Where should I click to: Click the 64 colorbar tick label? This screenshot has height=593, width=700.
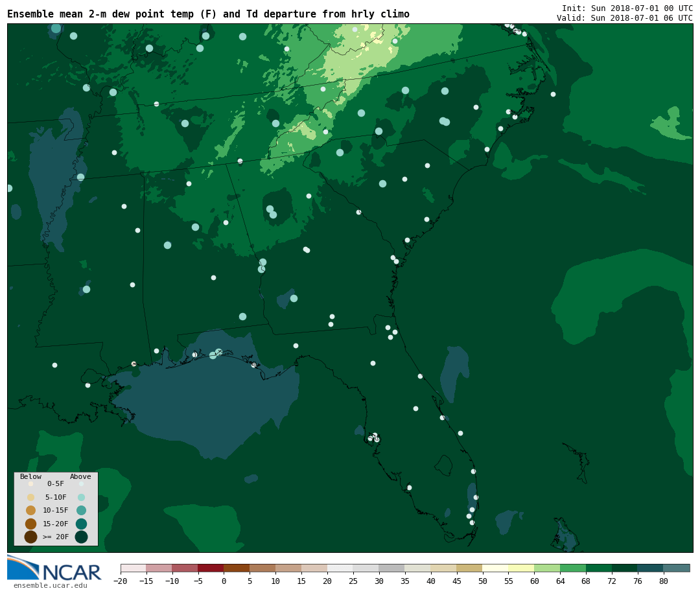click(x=560, y=581)
